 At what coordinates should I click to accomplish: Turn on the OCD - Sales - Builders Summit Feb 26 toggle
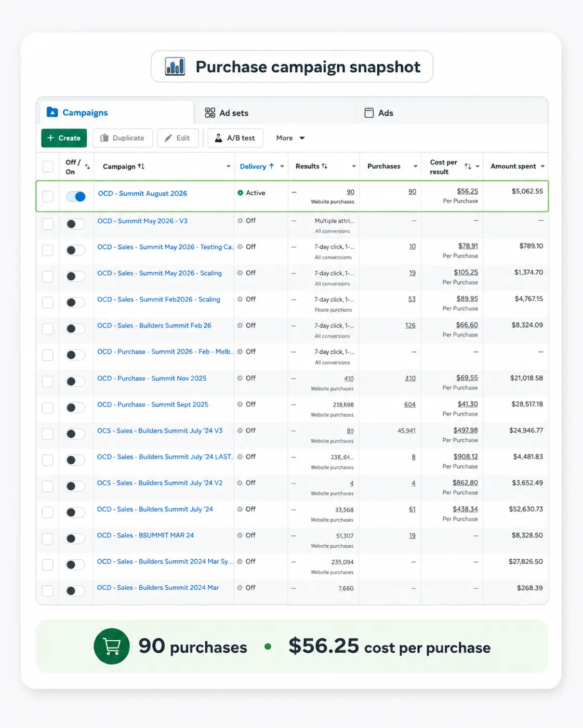click(76, 329)
